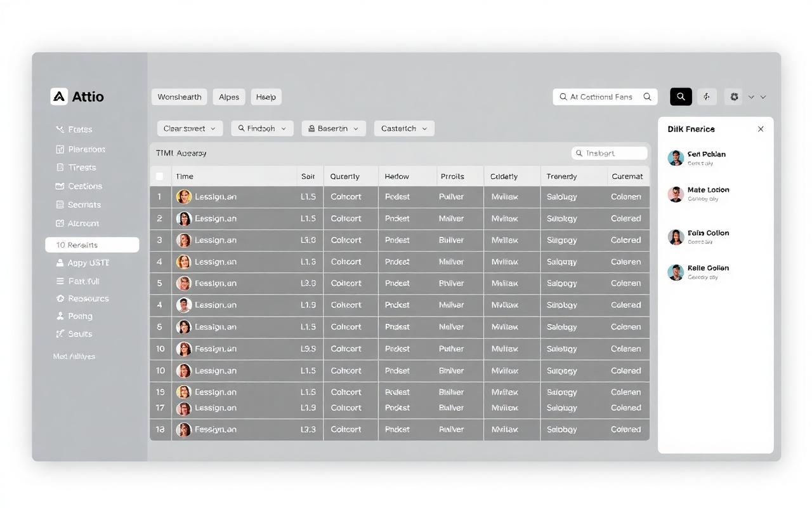Click the black search button

click(681, 97)
